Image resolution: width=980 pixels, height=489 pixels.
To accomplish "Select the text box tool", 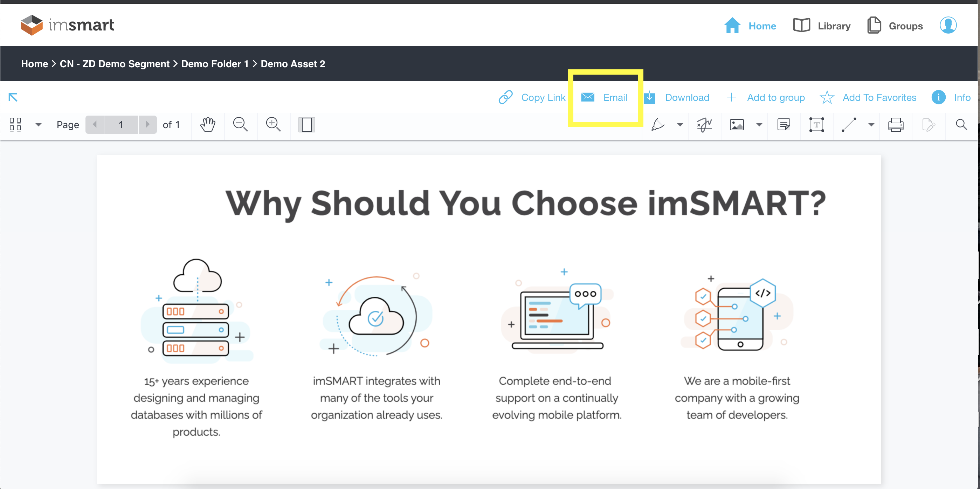I will click(x=816, y=124).
